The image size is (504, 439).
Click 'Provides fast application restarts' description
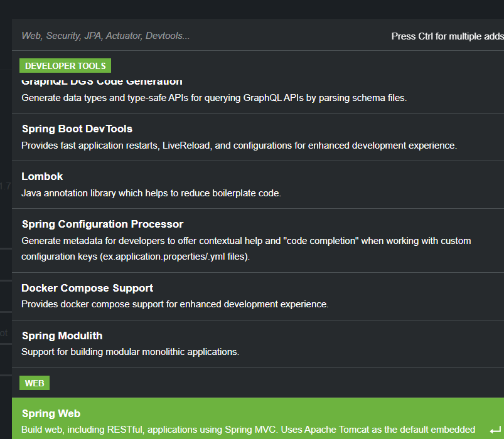coord(239,145)
